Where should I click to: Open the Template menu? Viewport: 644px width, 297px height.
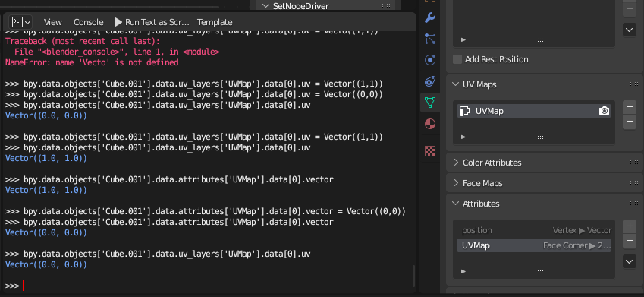215,22
